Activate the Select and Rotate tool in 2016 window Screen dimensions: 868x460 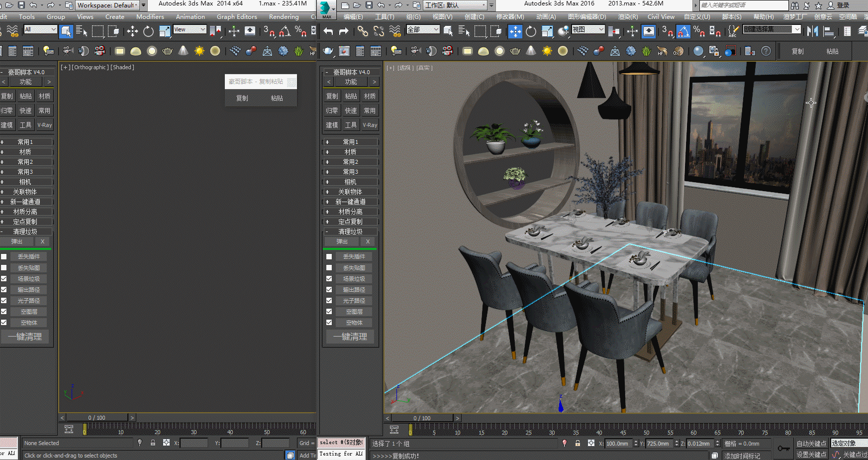[531, 31]
